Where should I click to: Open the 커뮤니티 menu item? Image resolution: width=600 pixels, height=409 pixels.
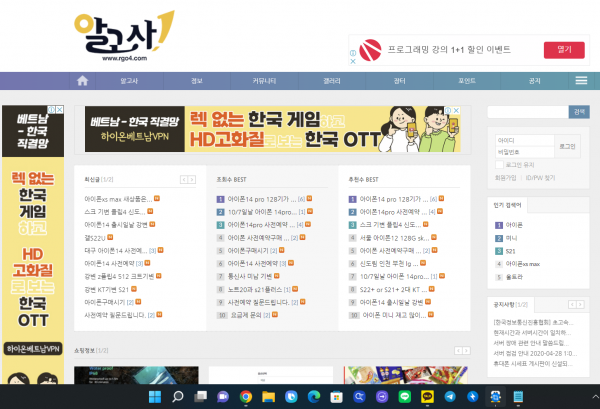265,80
